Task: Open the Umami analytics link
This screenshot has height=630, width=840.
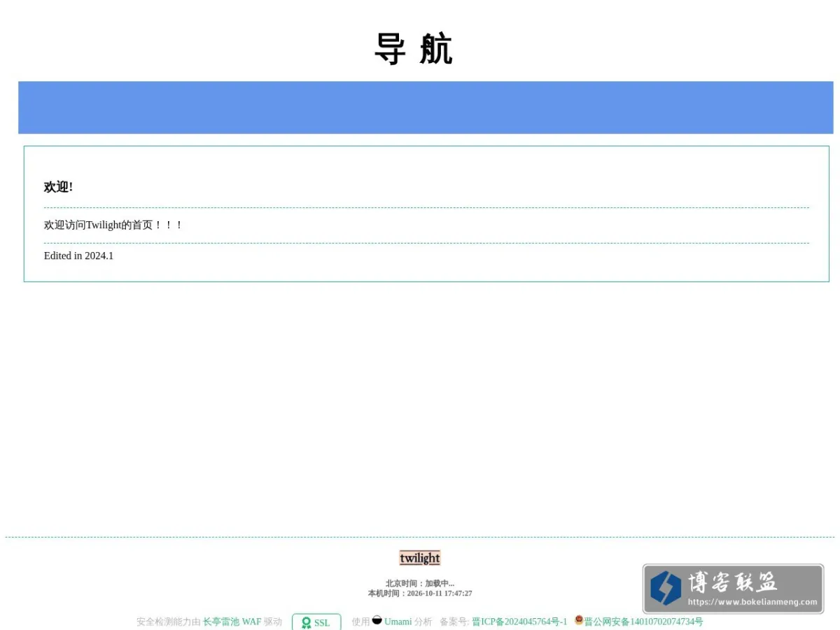Action: coord(398,622)
